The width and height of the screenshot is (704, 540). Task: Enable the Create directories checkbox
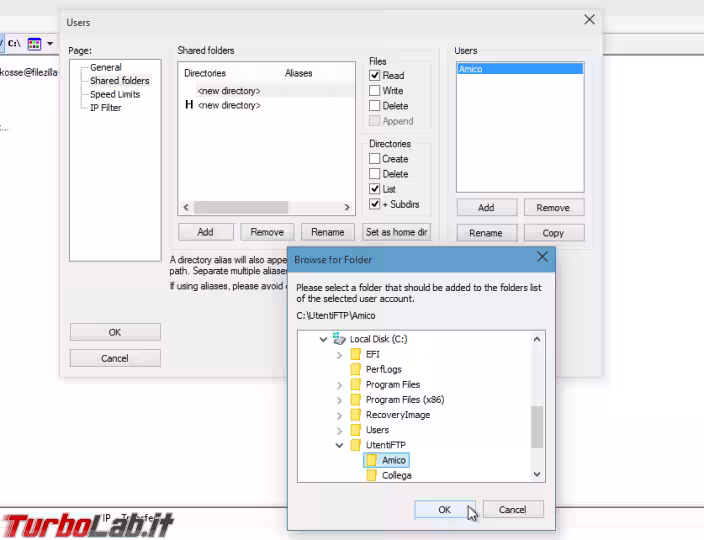point(375,159)
